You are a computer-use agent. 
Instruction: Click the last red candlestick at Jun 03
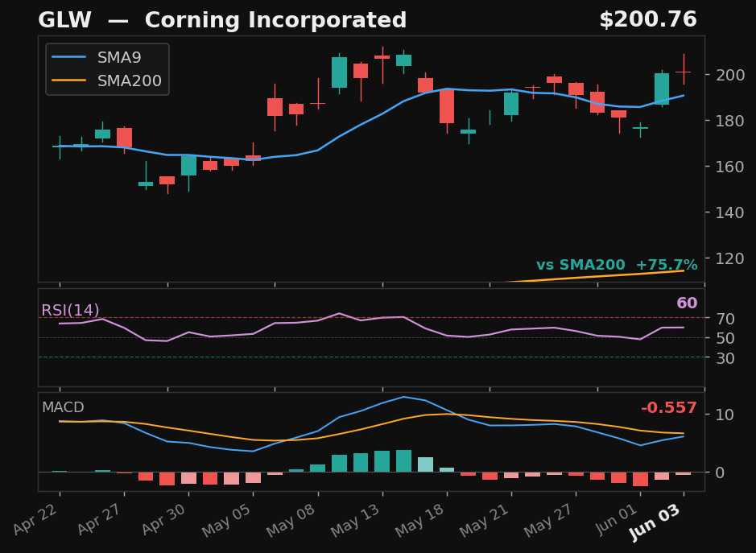click(684, 72)
